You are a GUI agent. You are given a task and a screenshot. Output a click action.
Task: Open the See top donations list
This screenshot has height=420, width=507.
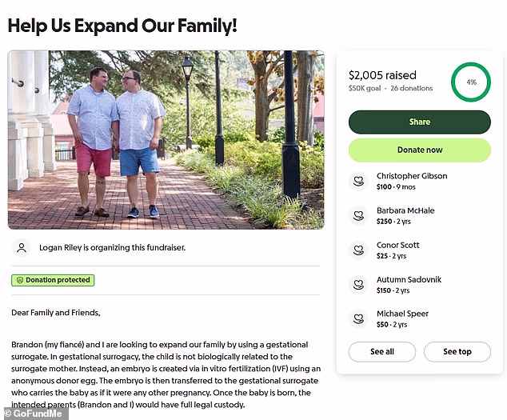(x=457, y=352)
